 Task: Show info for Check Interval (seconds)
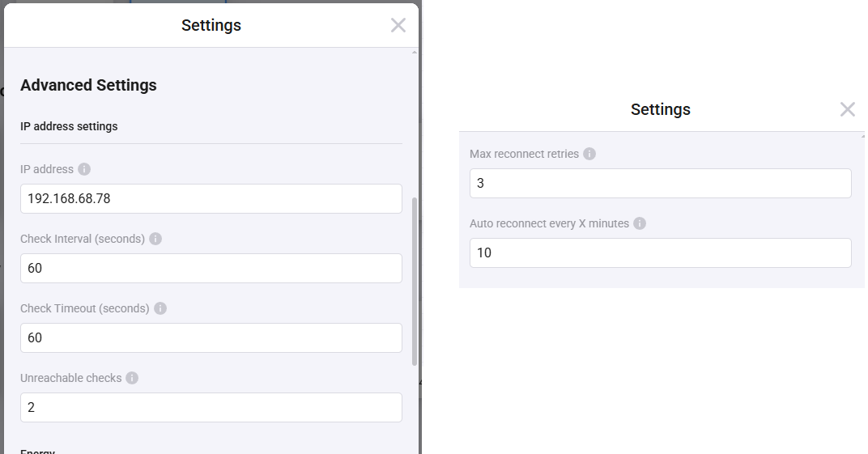pyautogui.click(x=155, y=239)
